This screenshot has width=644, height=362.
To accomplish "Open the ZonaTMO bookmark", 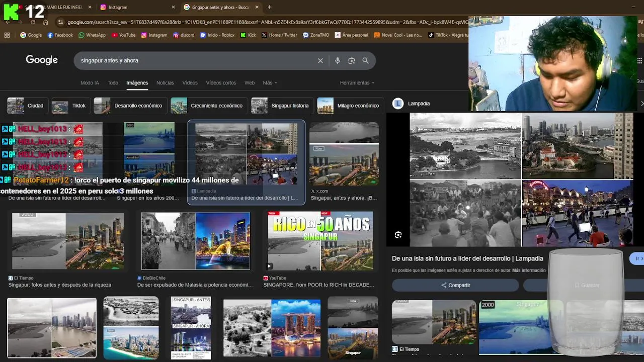I will click(316, 35).
